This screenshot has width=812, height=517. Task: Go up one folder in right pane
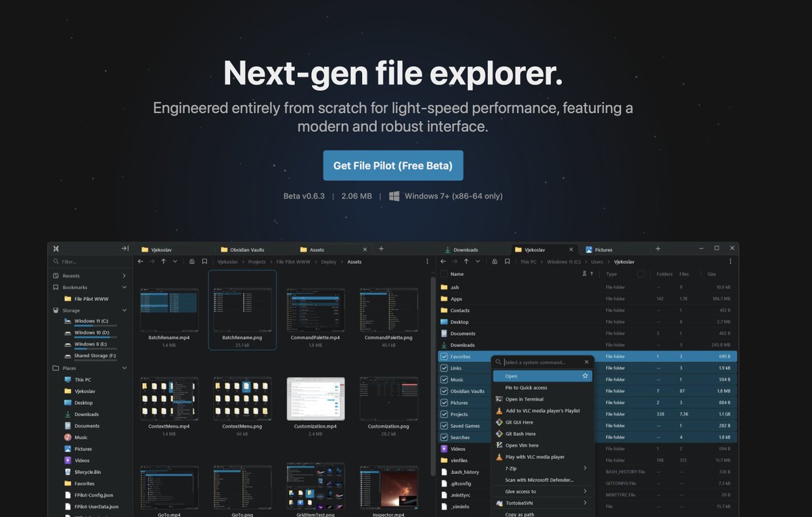(x=466, y=261)
